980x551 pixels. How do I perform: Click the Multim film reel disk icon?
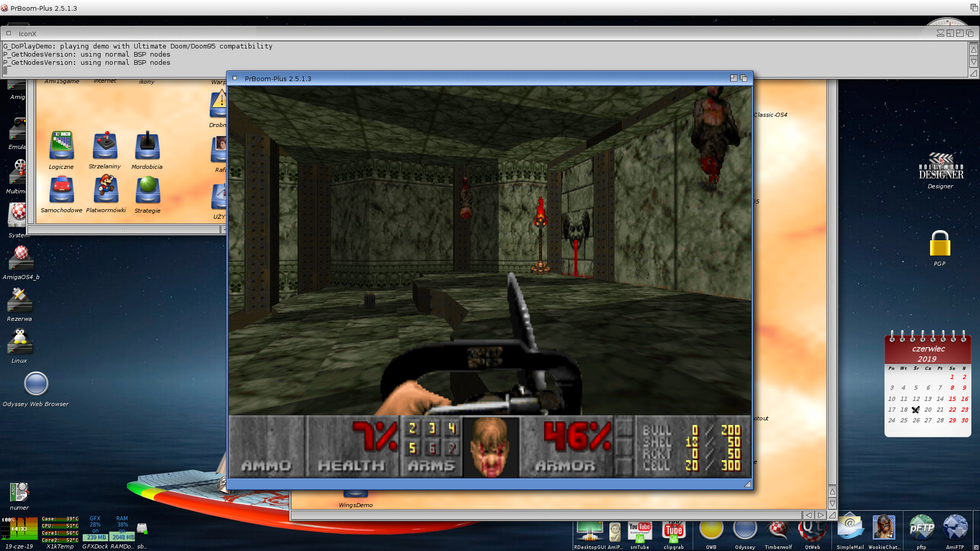point(17,172)
